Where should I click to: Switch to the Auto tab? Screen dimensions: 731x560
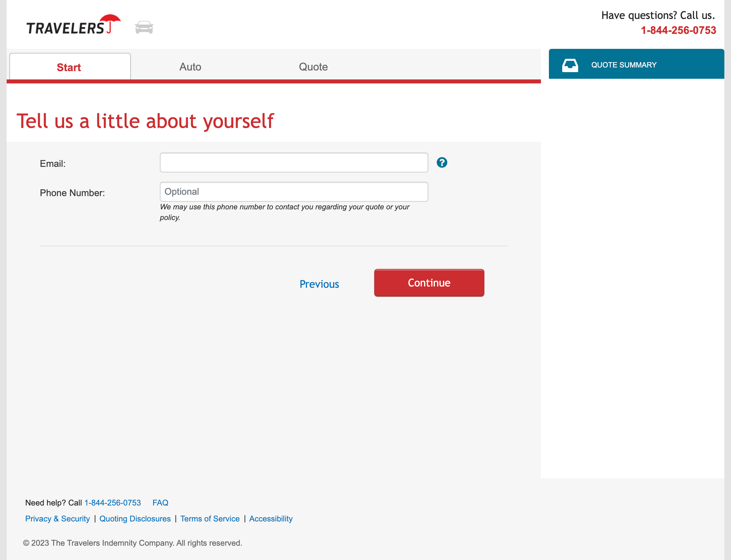click(190, 66)
